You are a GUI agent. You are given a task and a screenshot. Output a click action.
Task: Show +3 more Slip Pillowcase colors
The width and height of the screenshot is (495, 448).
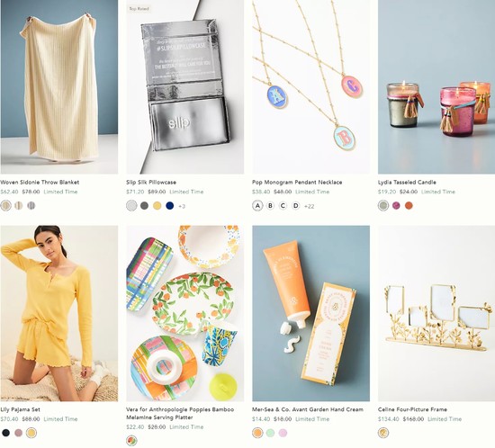[182, 206]
